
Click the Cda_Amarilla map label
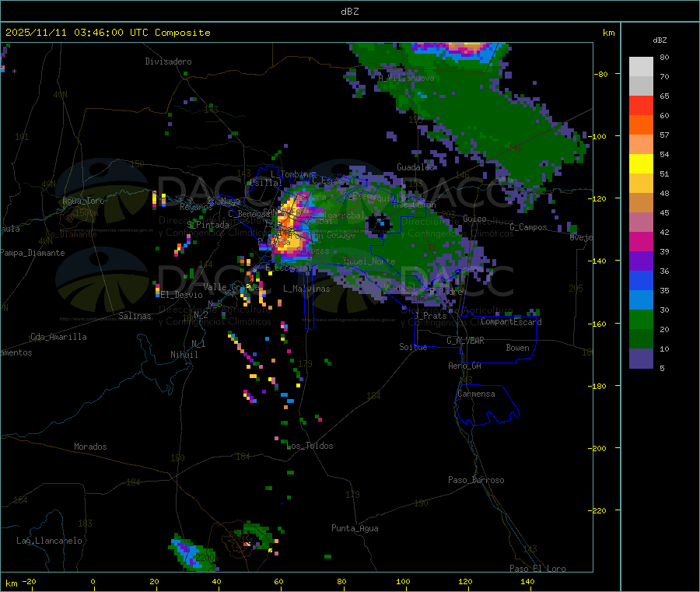point(58,337)
